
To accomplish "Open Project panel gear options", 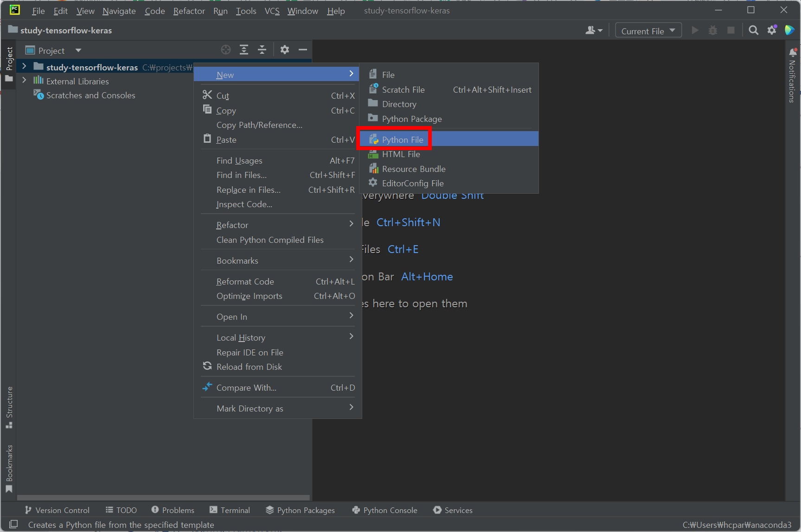I will tap(285, 50).
